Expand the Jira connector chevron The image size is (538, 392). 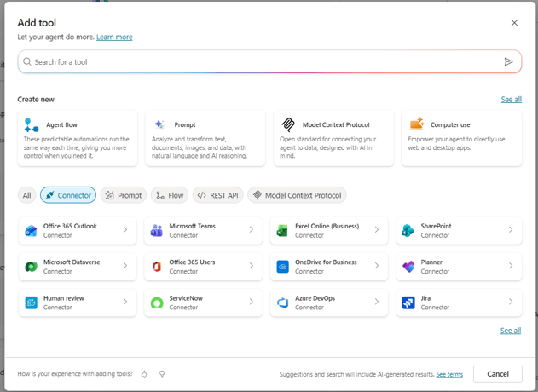(x=511, y=302)
